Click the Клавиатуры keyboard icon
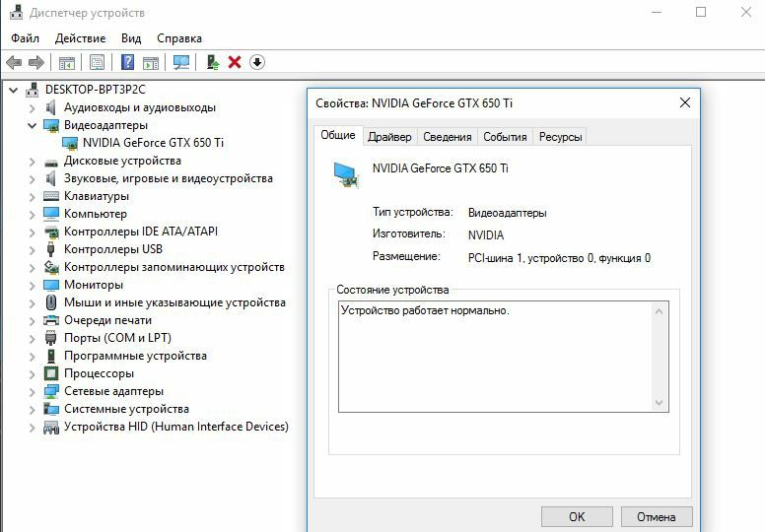 click(x=50, y=196)
